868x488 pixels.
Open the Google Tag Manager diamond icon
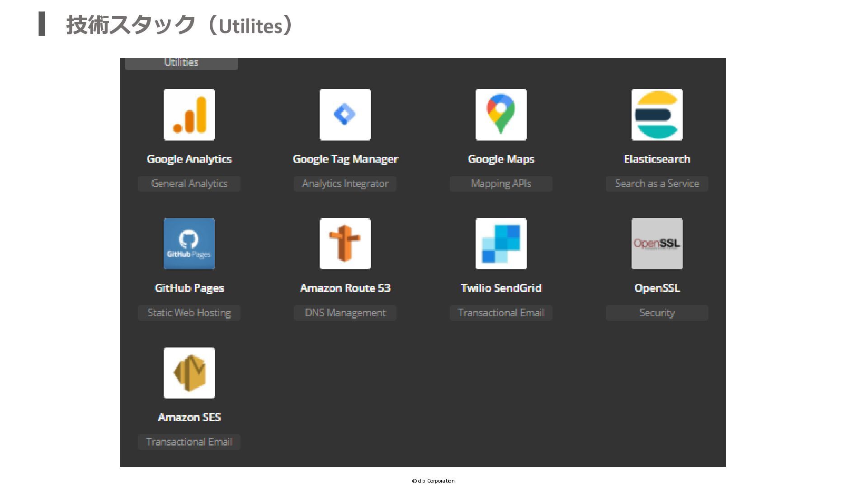point(345,115)
